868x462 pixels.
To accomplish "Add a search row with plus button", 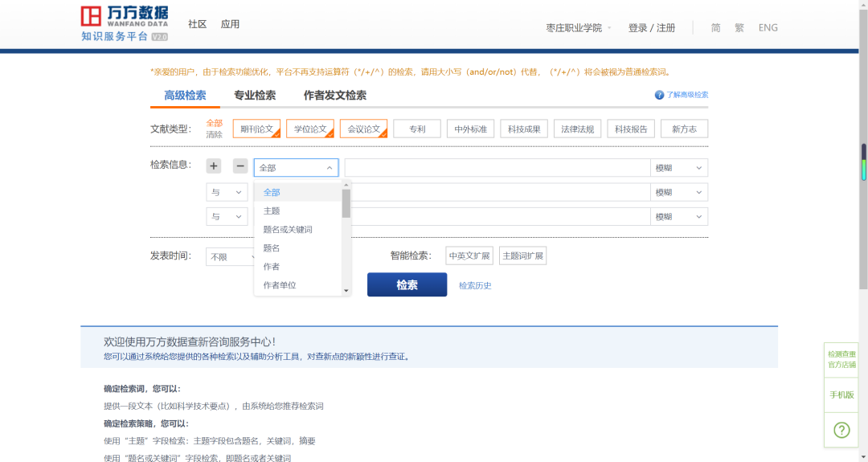I will pos(214,166).
